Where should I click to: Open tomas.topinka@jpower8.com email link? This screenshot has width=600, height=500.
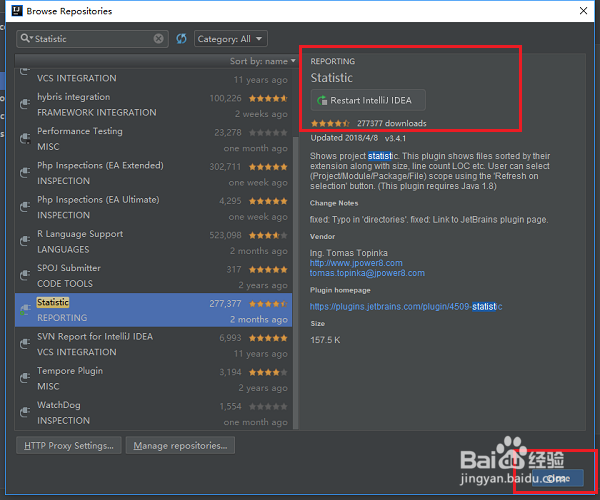tap(367, 273)
